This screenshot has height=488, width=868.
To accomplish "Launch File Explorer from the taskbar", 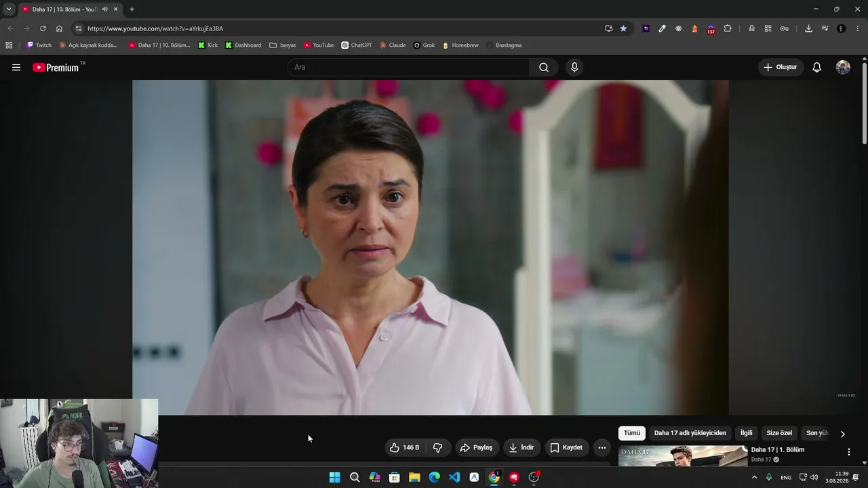I will pos(414,477).
